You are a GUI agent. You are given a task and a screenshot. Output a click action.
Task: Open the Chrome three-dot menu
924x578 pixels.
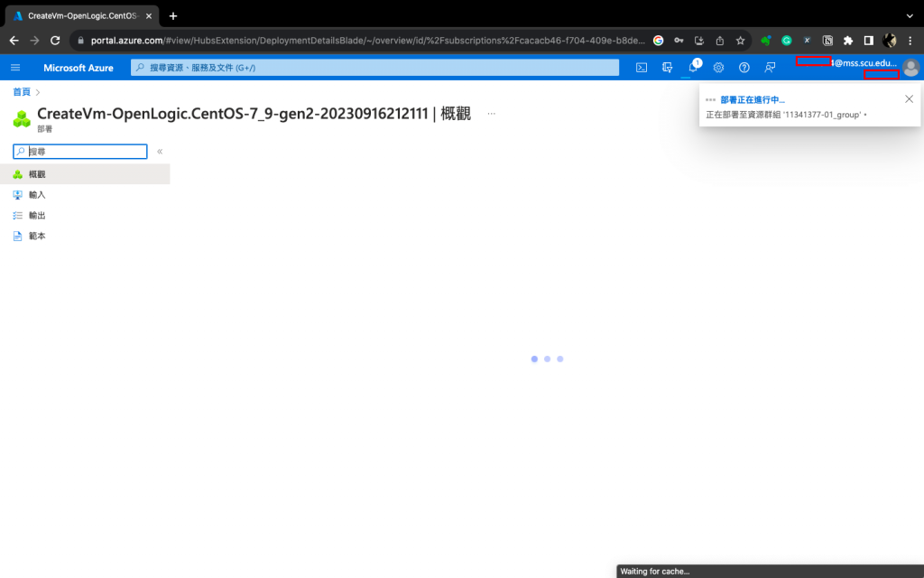click(910, 41)
